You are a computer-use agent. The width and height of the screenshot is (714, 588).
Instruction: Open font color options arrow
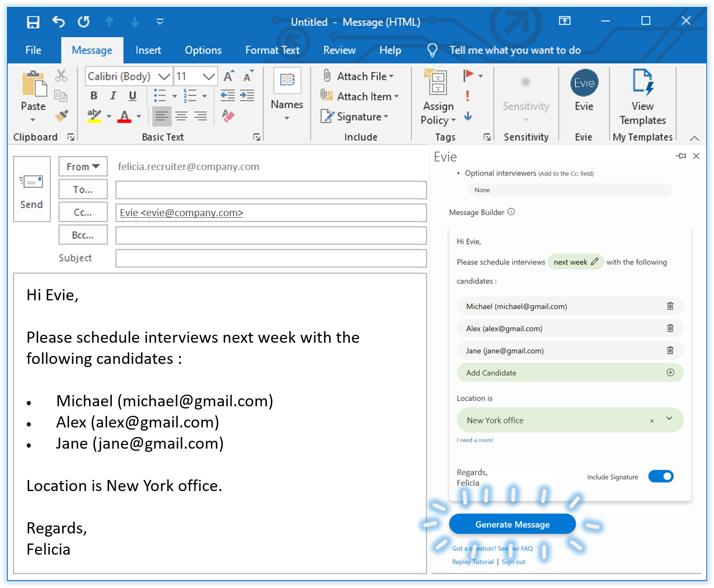[139, 116]
